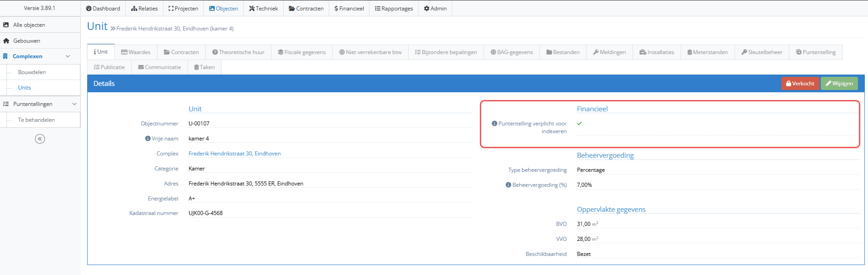Switch to Puntentelling tab
This screenshot has height=275, width=868.
click(x=816, y=52)
